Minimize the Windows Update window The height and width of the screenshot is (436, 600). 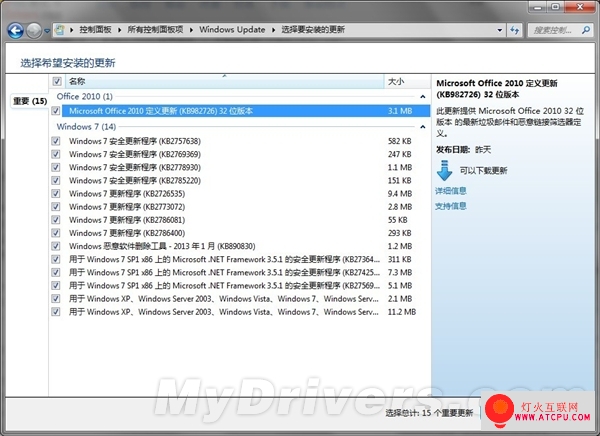click(538, 7)
